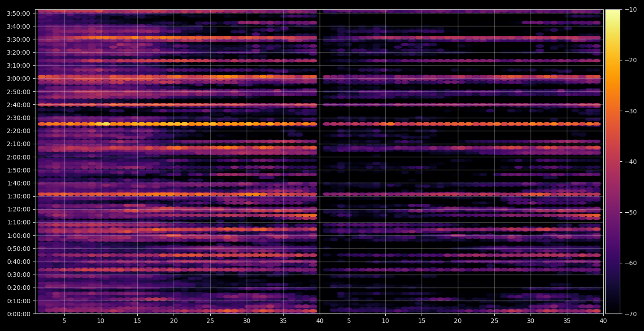Select the 1:00:00 y-axis time label
This screenshot has height=331, width=644.
tap(19, 236)
